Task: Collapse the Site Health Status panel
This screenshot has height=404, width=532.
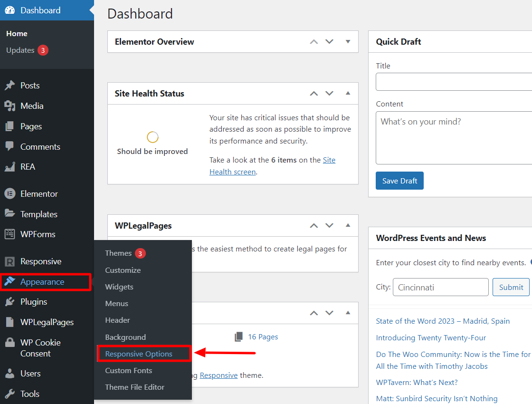Action: [348, 93]
